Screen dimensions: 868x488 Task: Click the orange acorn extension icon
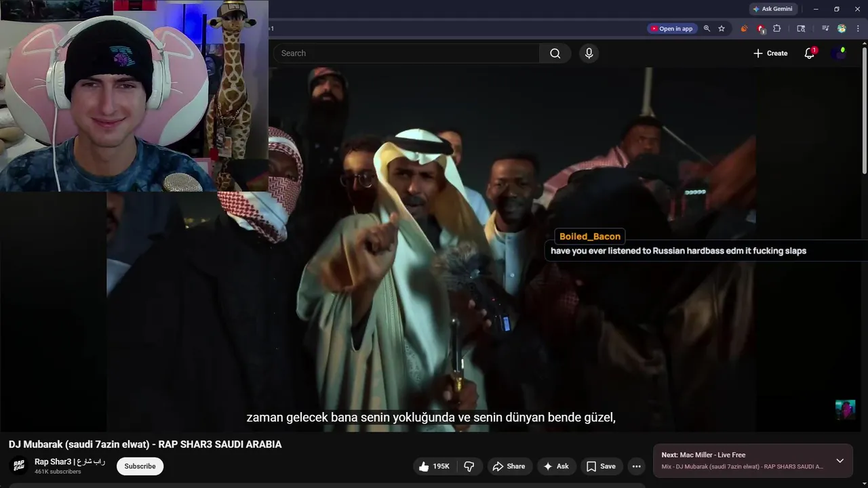pos(744,28)
